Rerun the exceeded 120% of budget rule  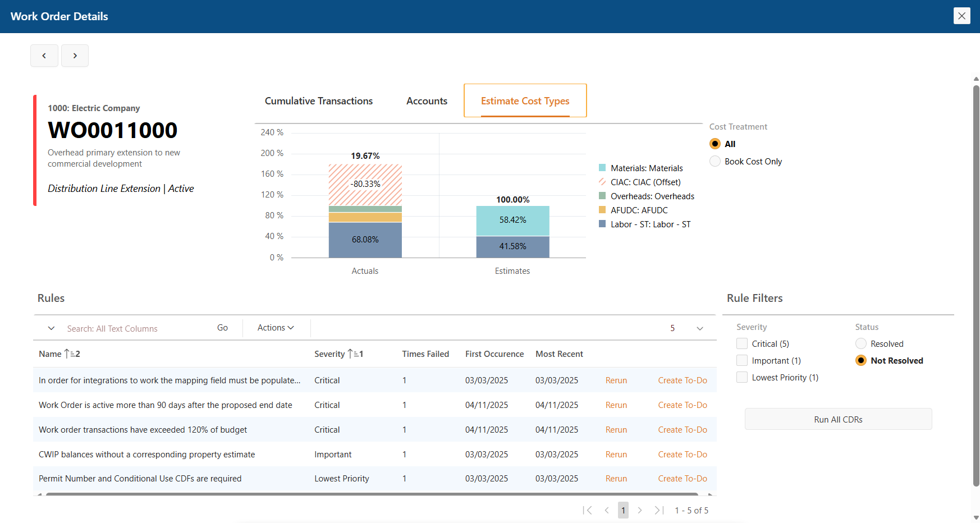pos(616,430)
